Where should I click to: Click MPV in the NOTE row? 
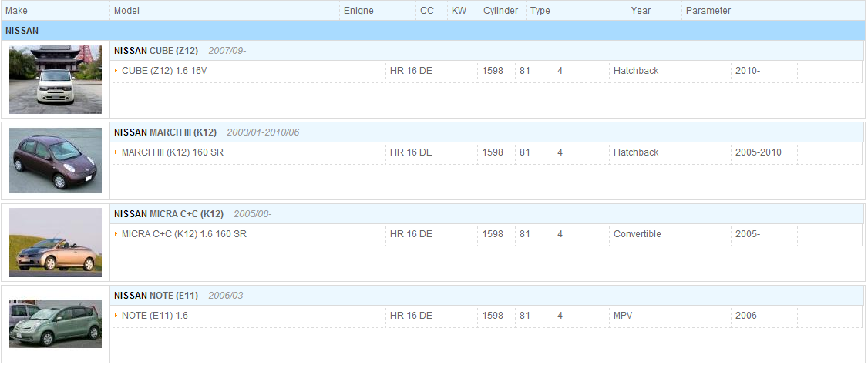[623, 315]
